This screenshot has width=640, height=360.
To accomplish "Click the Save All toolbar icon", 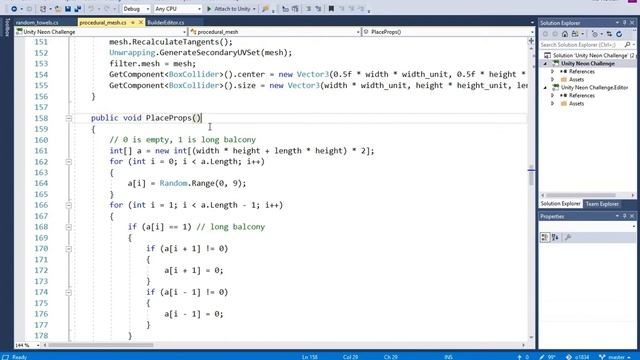I will 78,9.
